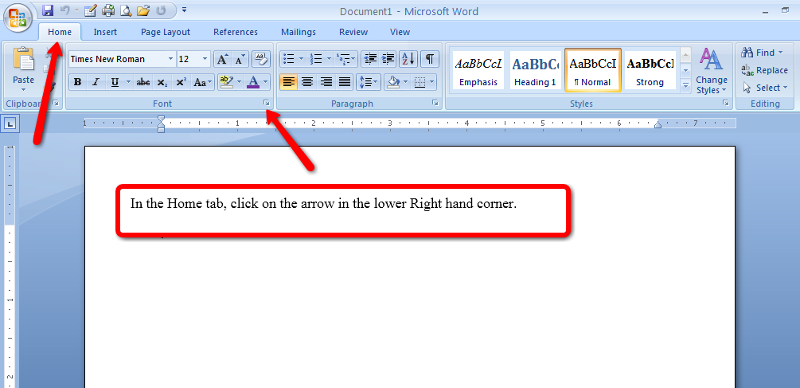Open the Paragraph dialog launcher
Image resolution: width=800 pixels, height=388 pixels.
(435, 104)
